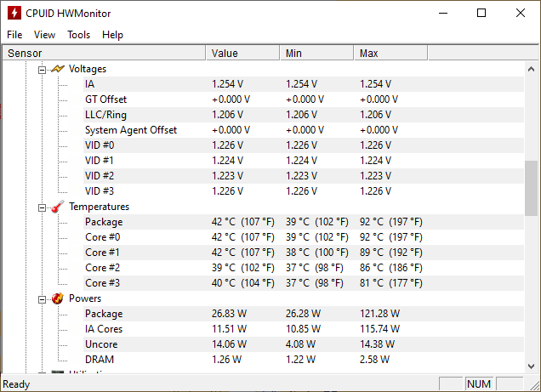Click the 26.83 W package value
Screen dimensions: 541x392
[229, 314]
